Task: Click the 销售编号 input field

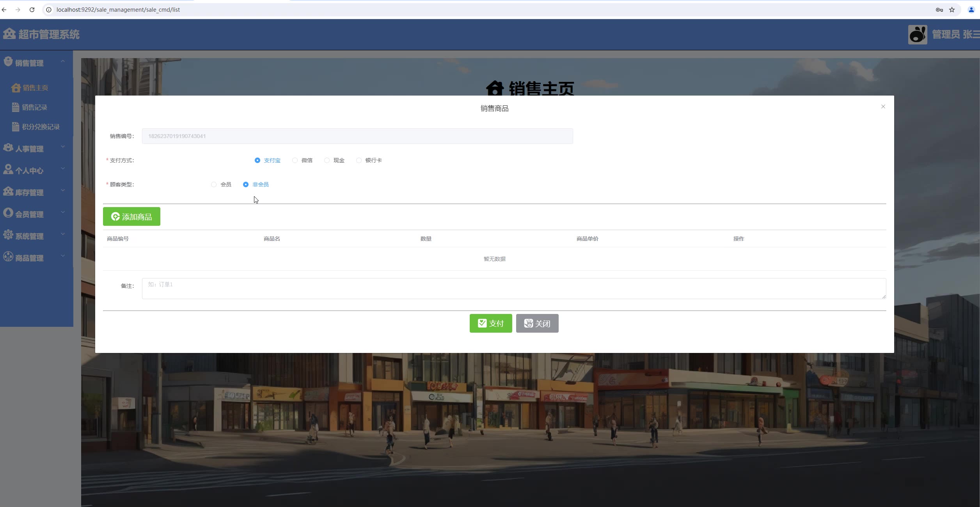Action: [x=357, y=136]
